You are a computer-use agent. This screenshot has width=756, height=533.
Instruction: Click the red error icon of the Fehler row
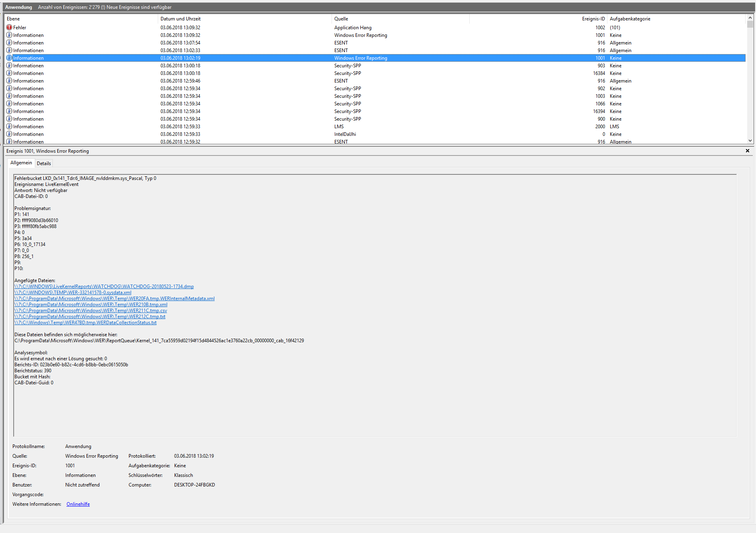click(9, 28)
